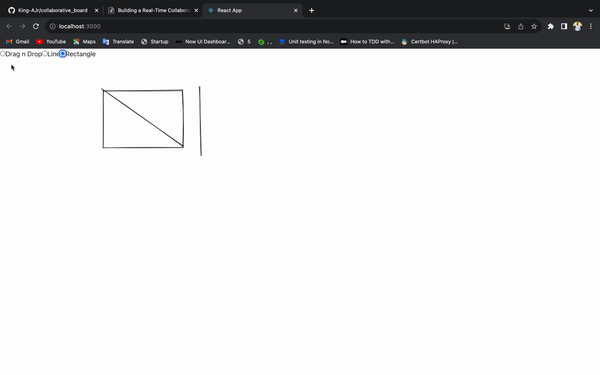
Task: Bookmark this page with the star icon
Action: pyautogui.click(x=534, y=26)
